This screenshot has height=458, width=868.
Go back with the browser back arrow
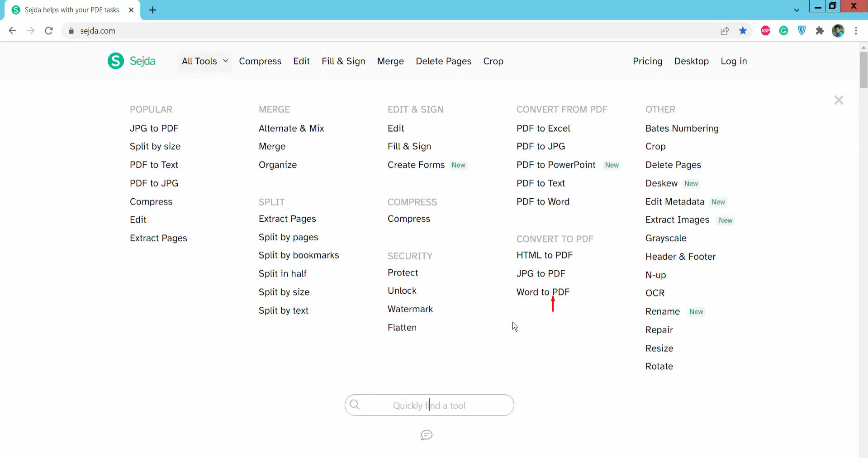click(12, 31)
